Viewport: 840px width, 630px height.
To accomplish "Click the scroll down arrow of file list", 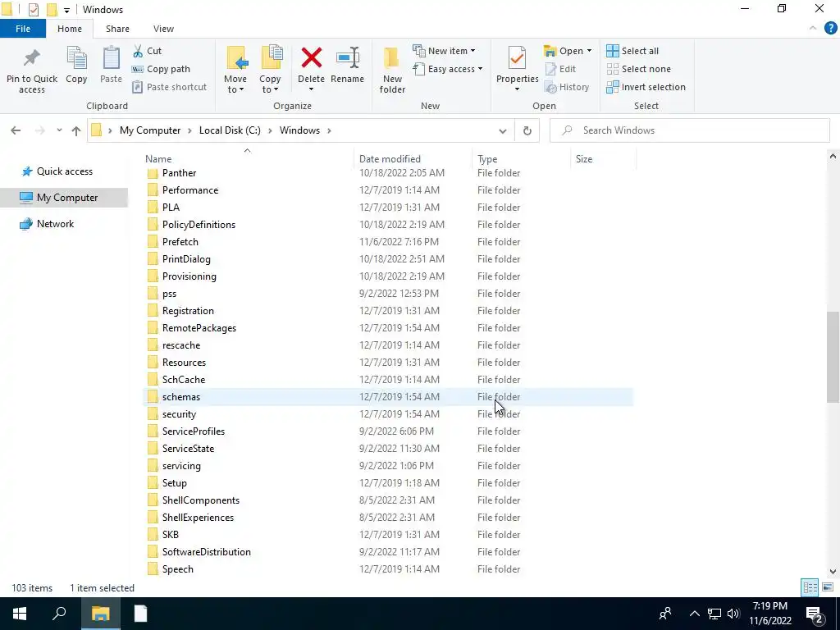I will tap(833, 571).
